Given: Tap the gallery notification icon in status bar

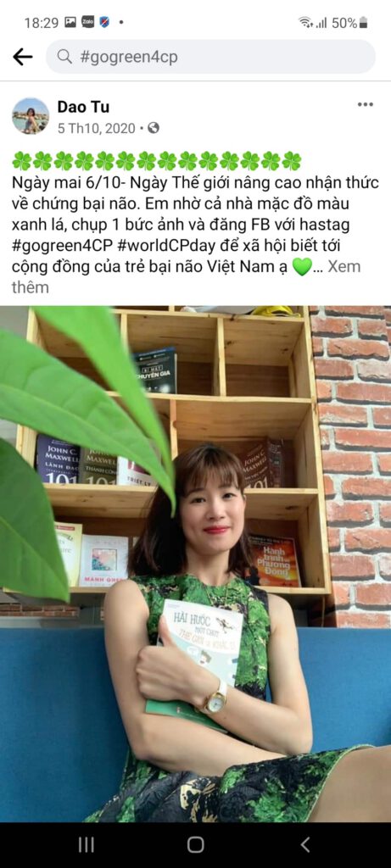Looking at the screenshot, I should point(70,22).
